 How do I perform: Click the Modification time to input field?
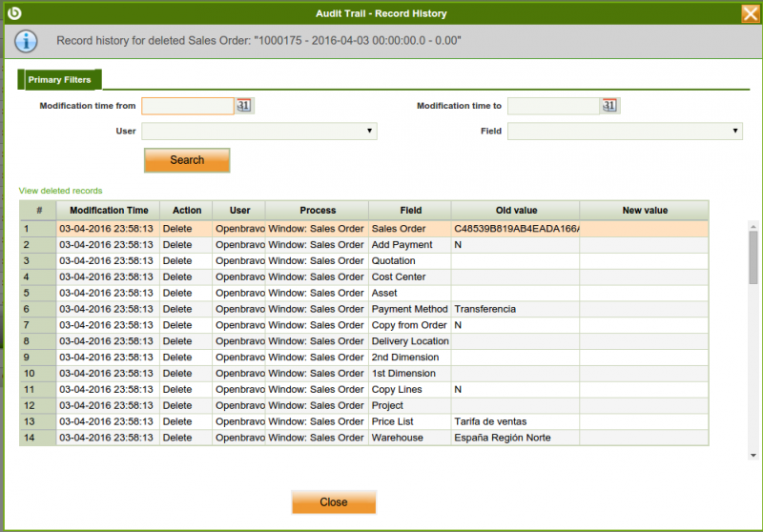(553, 106)
